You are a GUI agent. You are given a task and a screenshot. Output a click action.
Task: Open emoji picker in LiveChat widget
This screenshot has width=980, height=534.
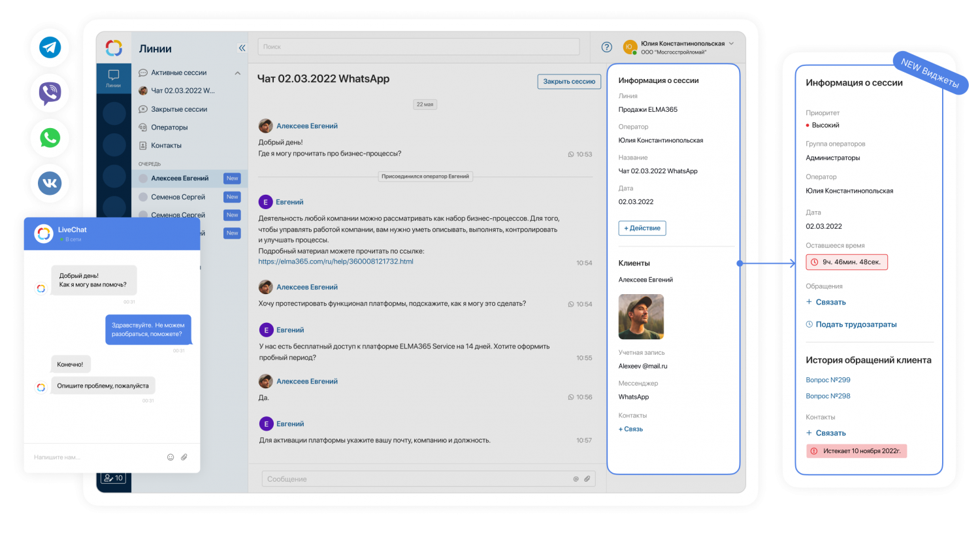[x=171, y=458]
